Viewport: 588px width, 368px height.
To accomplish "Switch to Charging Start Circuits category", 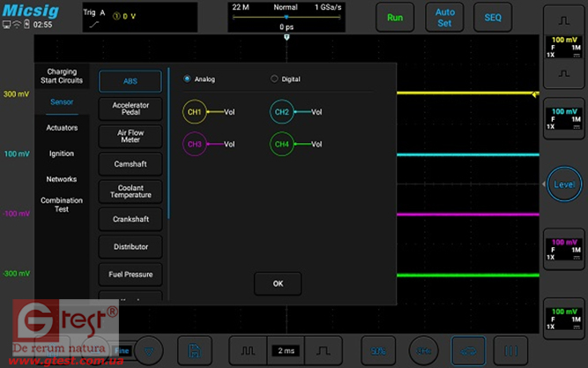I will coord(62,76).
